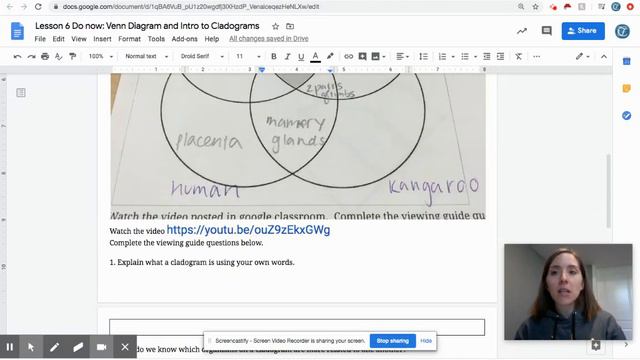Open the line spacing options
The image size is (640, 360).
pos(424,57)
